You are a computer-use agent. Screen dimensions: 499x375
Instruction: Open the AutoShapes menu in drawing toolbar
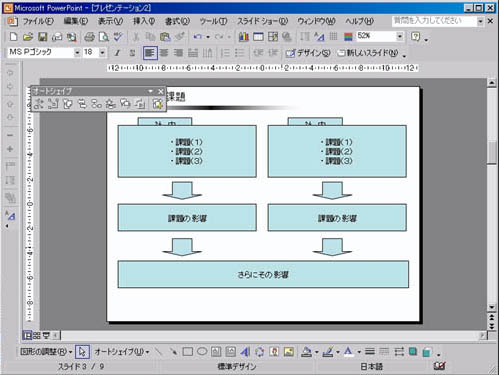[122, 352]
